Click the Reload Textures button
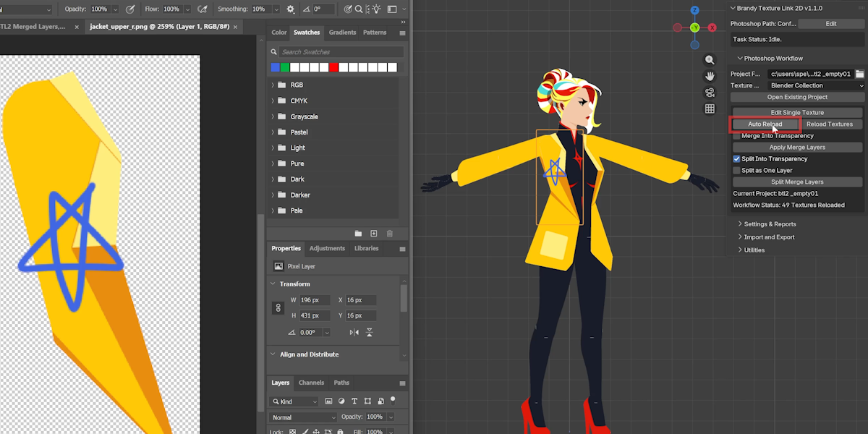This screenshot has height=434, width=868. coord(830,124)
